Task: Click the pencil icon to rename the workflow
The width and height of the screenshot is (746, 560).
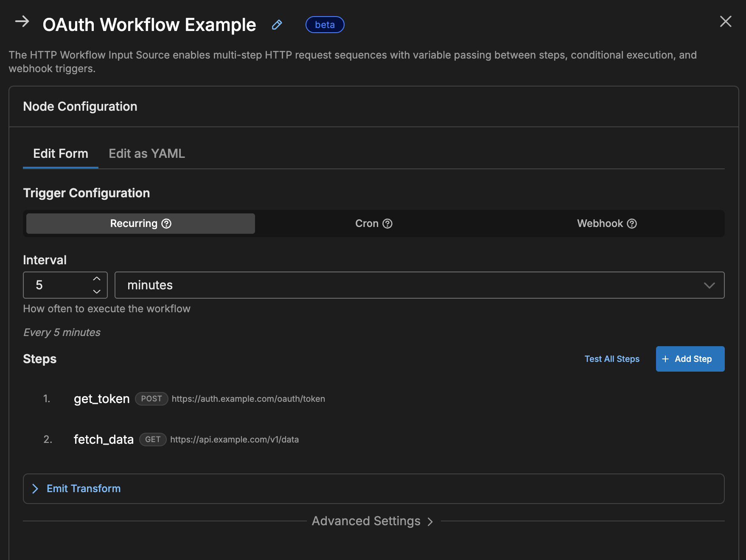Action: point(277,25)
